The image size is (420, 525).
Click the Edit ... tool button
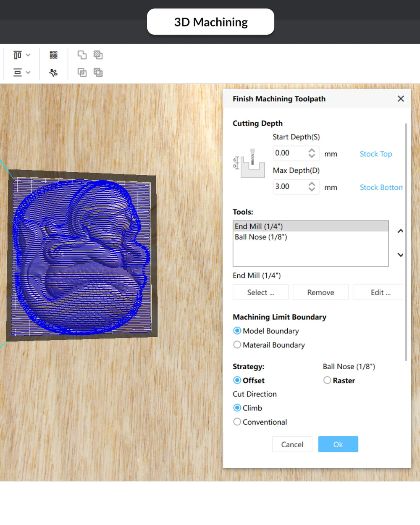[378, 292]
